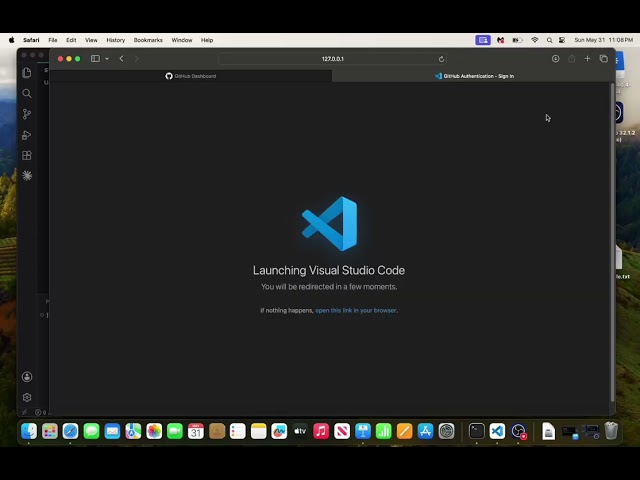Open Music from Dock
This screenshot has width=640, height=480.
321,431
